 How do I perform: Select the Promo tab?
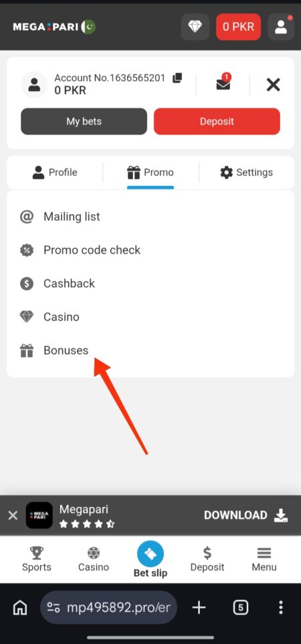coord(150,173)
